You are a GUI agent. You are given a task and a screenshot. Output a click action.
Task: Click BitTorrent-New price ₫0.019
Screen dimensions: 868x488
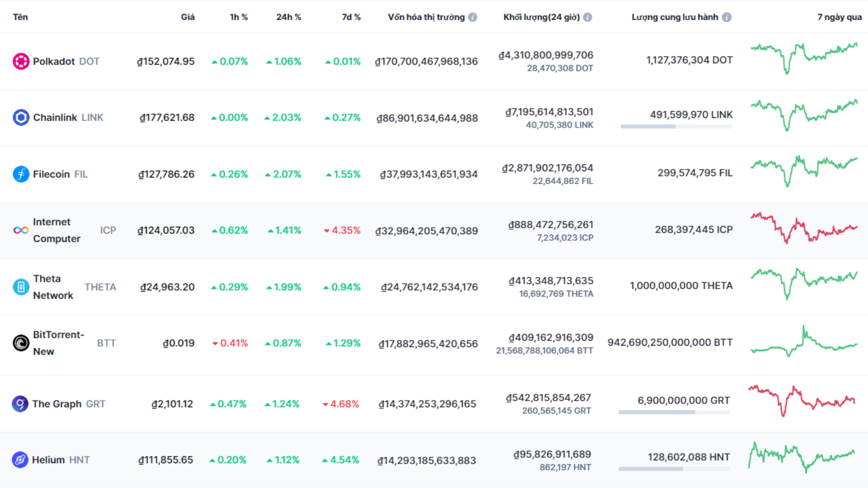(x=179, y=343)
